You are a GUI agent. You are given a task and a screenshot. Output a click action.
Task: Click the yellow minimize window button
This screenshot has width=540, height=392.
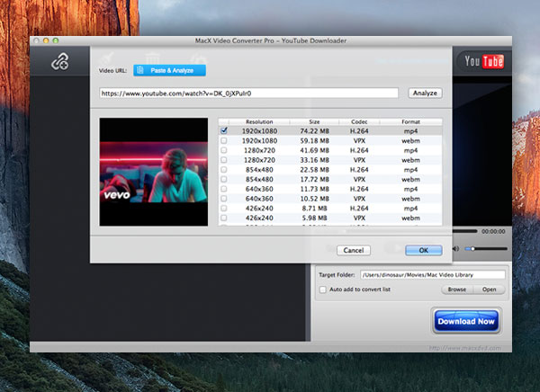(46, 40)
